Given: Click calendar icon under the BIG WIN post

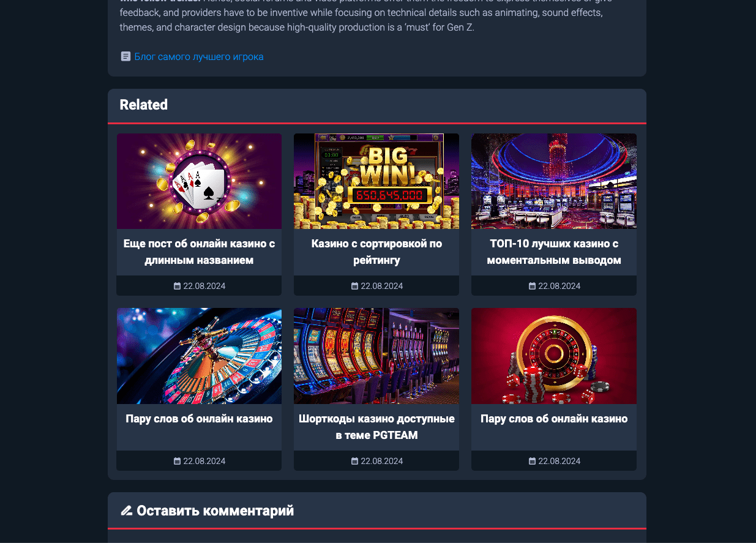Looking at the screenshot, I should [354, 286].
